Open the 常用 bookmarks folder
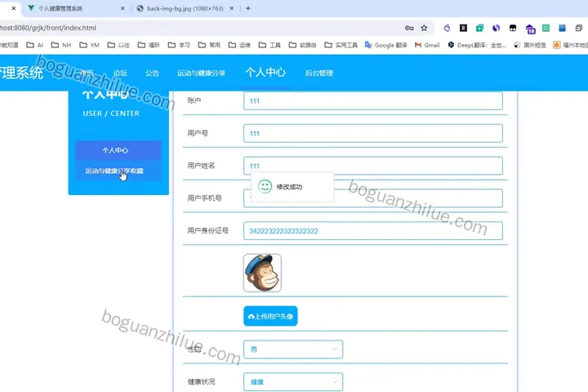The image size is (588, 392). (x=209, y=45)
